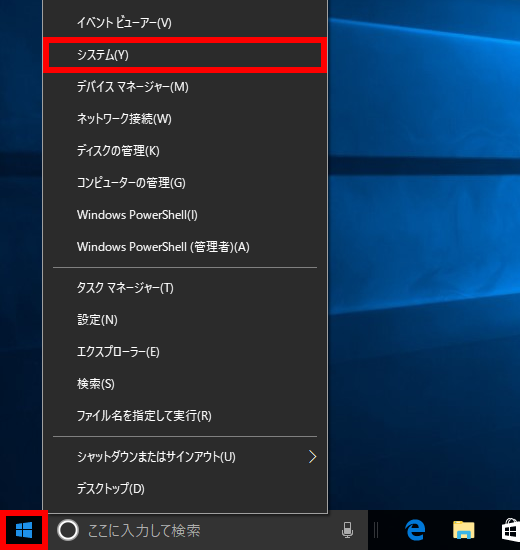Open Microsoft Store taskbar icon
Screen dimensions: 520x550
pyautogui.click(x=511, y=530)
